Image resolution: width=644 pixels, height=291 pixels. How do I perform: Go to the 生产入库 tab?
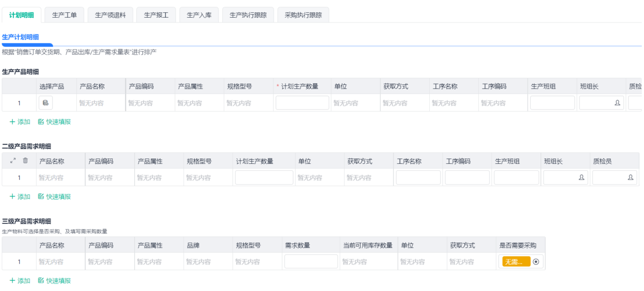click(x=199, y=15)
